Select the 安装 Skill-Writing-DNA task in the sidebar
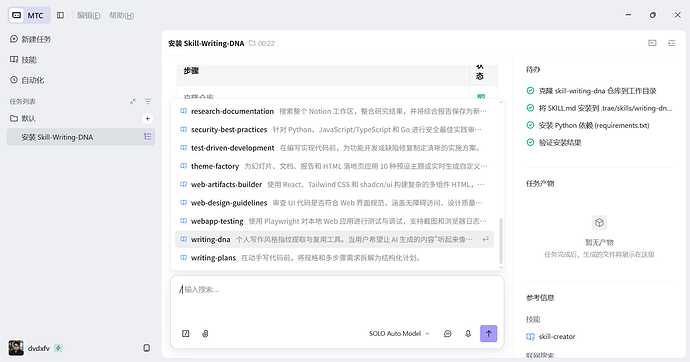This screenshot has width=690, height=362. click(81, 137)
